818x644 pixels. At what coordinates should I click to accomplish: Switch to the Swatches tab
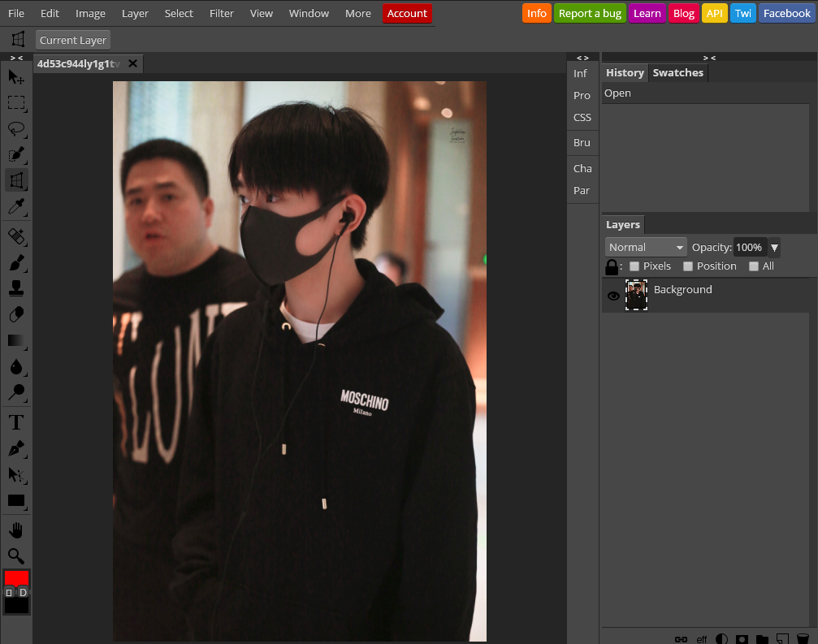678,73
